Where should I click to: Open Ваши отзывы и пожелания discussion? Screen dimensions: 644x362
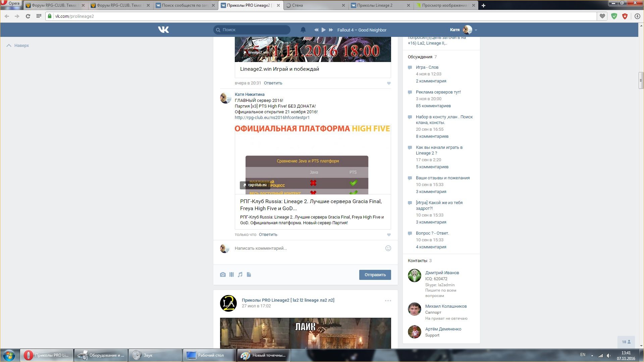coord(443,178)
